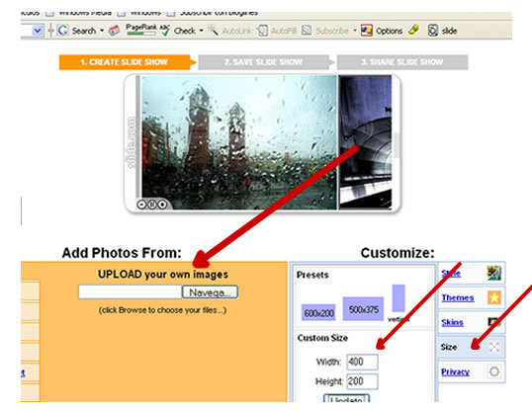Select the Size customize tab

pyautogui.click(x=472, y=347)
